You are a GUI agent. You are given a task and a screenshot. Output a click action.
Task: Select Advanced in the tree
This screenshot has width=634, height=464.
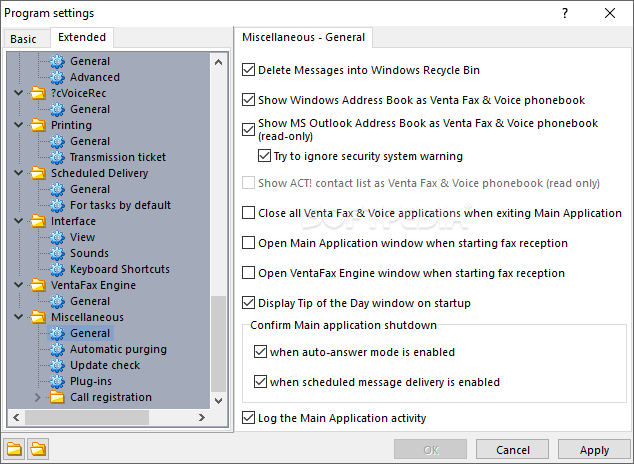point(95,77)
